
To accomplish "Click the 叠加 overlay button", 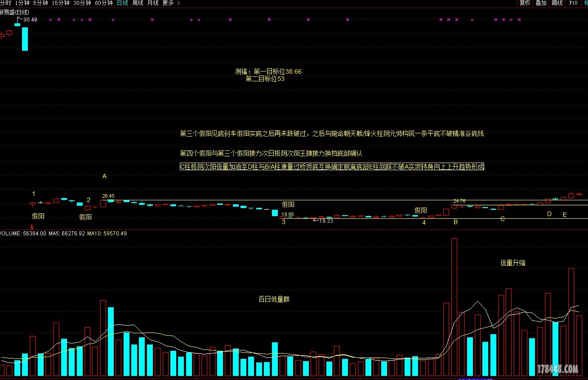I will tap(541, 3).
